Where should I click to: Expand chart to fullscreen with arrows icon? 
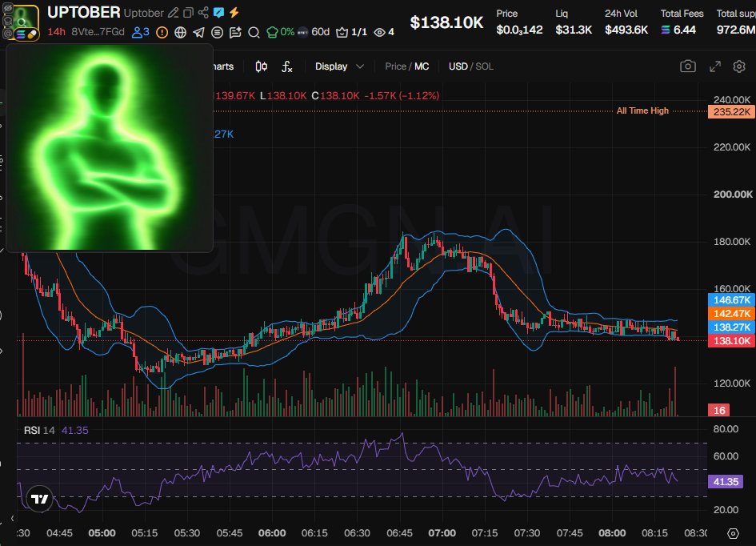tap(715, 66)
